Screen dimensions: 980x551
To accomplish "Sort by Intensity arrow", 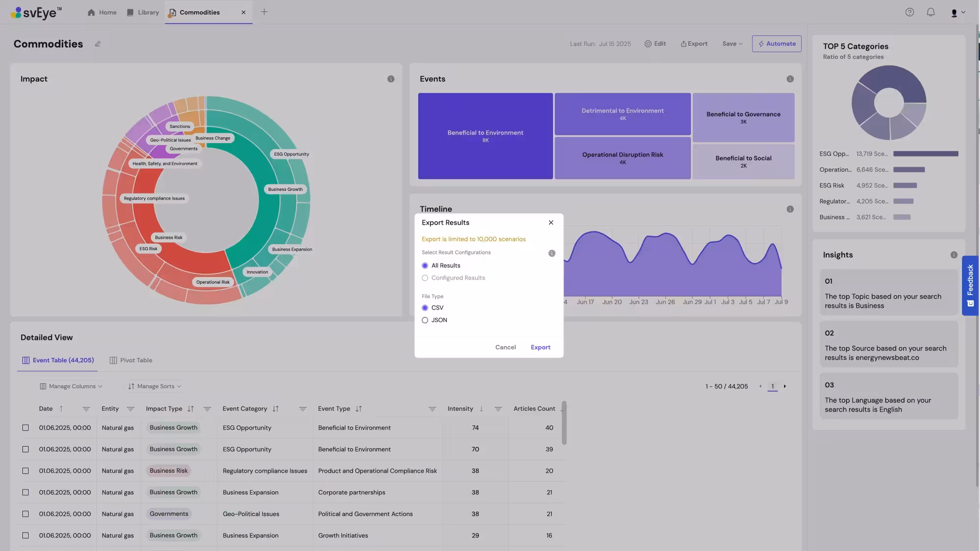I will (x=481, y=409).
